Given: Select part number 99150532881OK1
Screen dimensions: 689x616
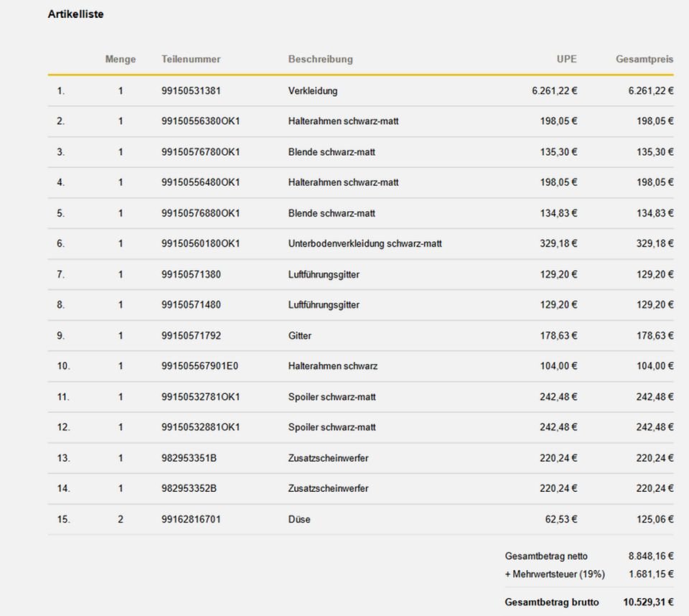Looking at the screenshot, I should coord(200,427).
